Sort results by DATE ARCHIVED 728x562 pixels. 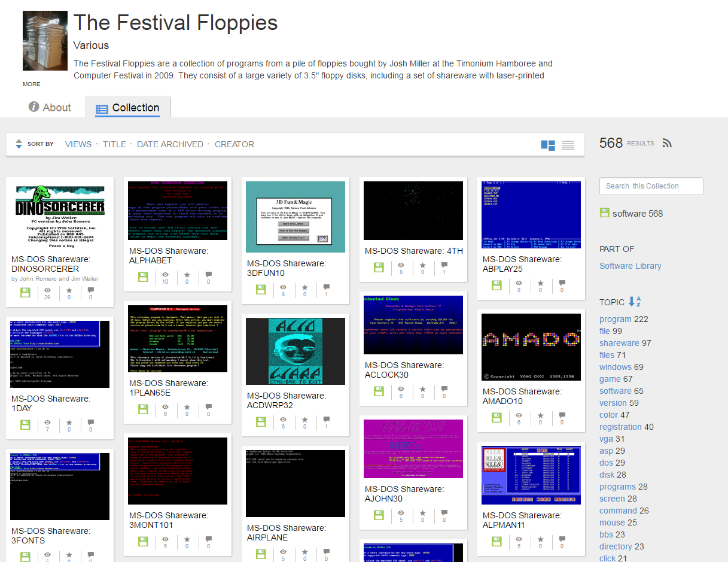(170, 144)
